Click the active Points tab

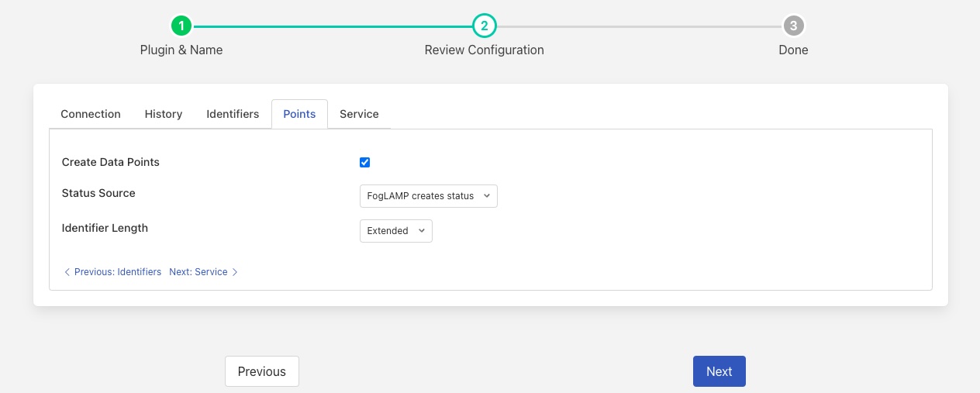[299, 114]
